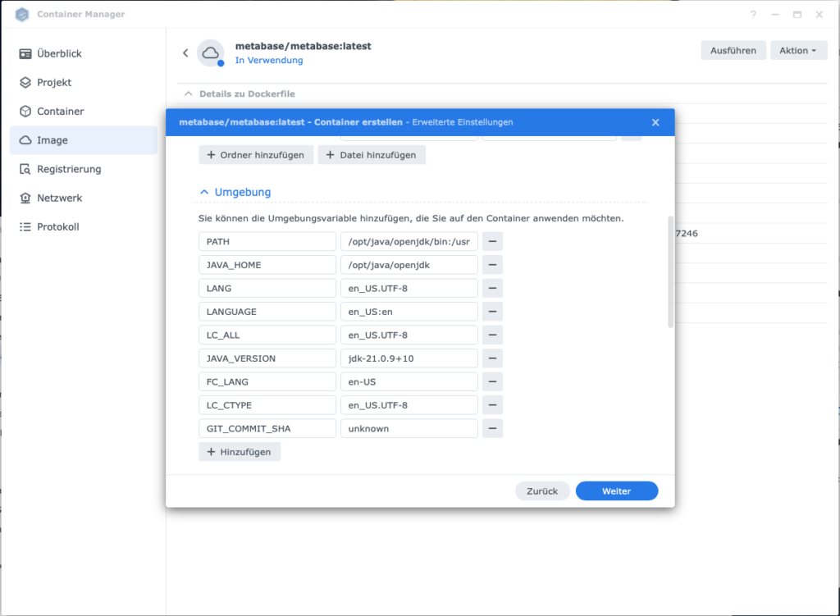Screen dimensions: 840x616
Task: Remove the JAVA_VERSION variable row
Action: tap(492, 358)
